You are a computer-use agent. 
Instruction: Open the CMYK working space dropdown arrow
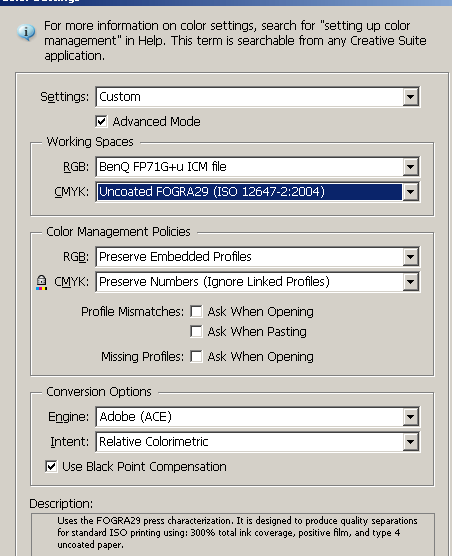click(411, 192)
